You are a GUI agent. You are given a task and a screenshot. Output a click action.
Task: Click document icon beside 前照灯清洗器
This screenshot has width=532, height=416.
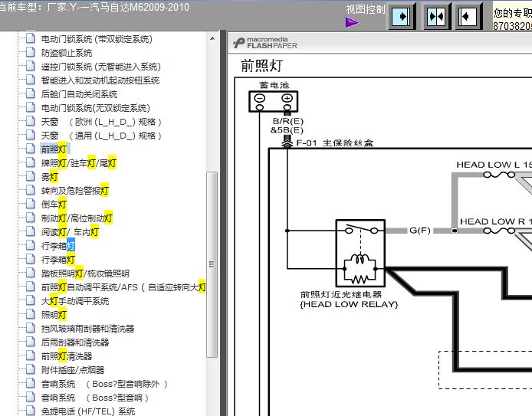30,355
